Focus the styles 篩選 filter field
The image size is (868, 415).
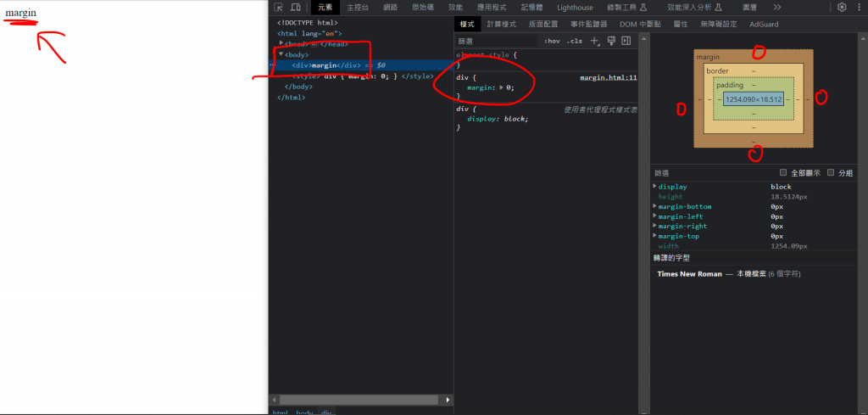coord(496,41)
